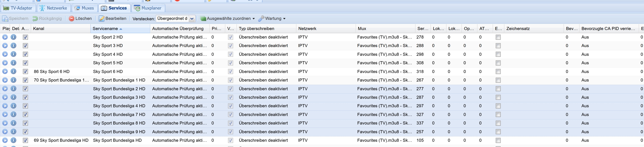Open the Muxplaner tab
This screenshot has height=147, width=644.
point(148,8)
